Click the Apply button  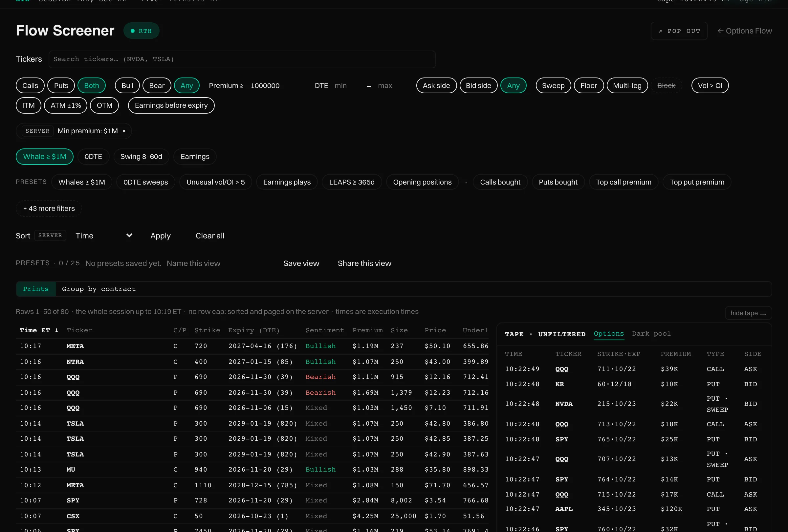click(160, 236)
